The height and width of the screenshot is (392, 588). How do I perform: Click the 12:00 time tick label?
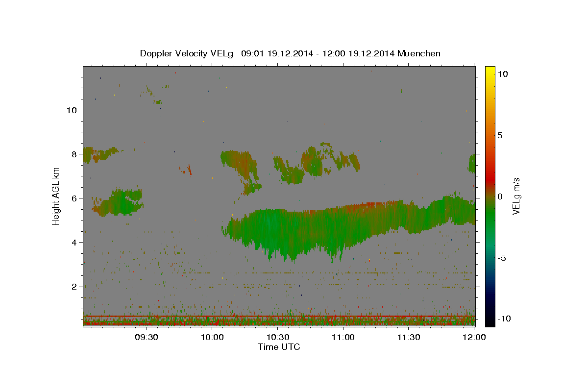coord(474,337)
